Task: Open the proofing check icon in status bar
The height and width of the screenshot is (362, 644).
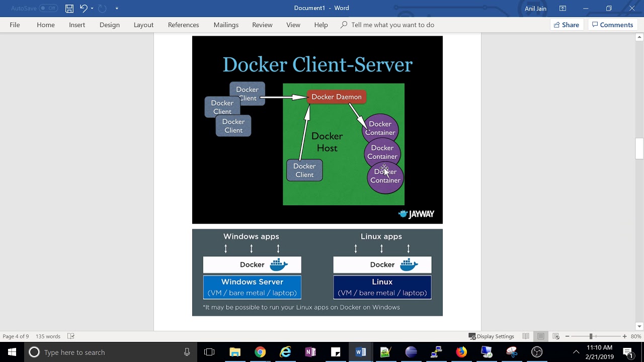Action: pyautogui.click(x=71, y=336)
